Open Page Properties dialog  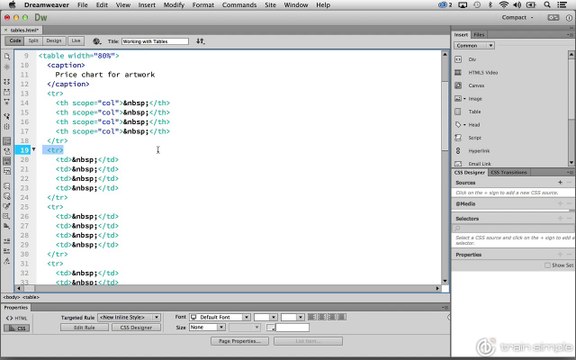240,341
